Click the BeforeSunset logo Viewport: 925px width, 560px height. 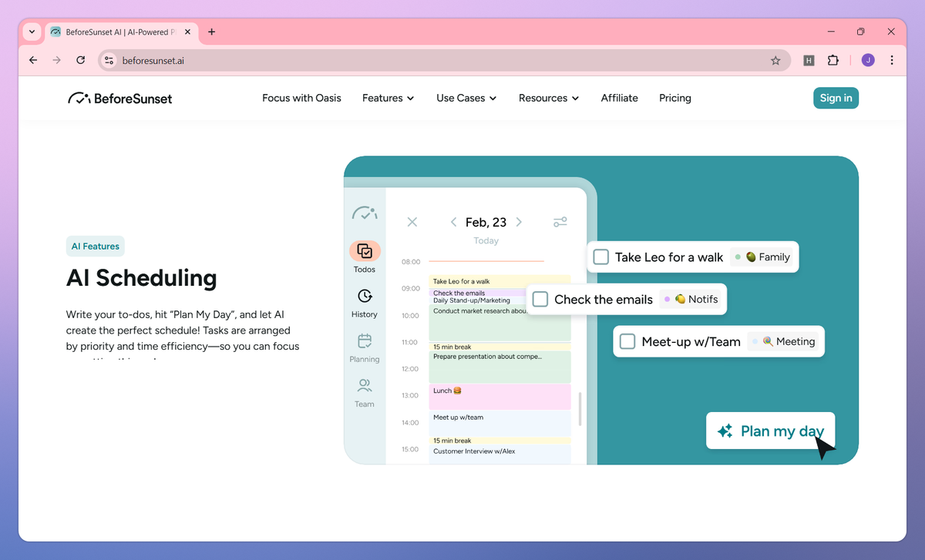(119, 98)
